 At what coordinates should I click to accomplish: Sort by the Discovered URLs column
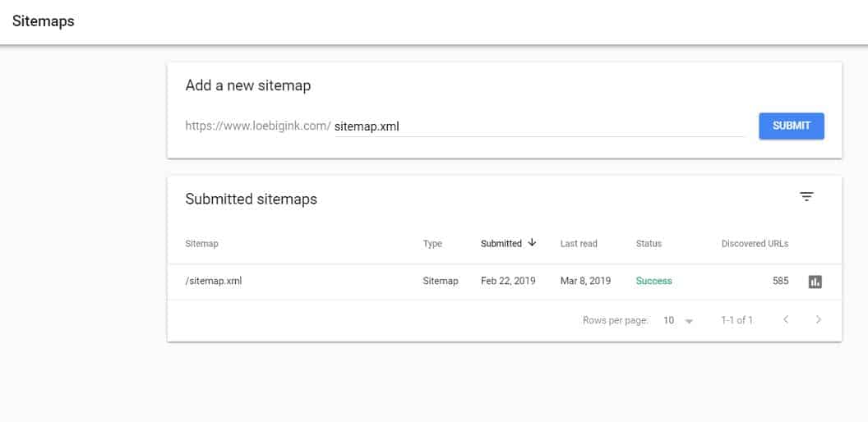(755, 244)
